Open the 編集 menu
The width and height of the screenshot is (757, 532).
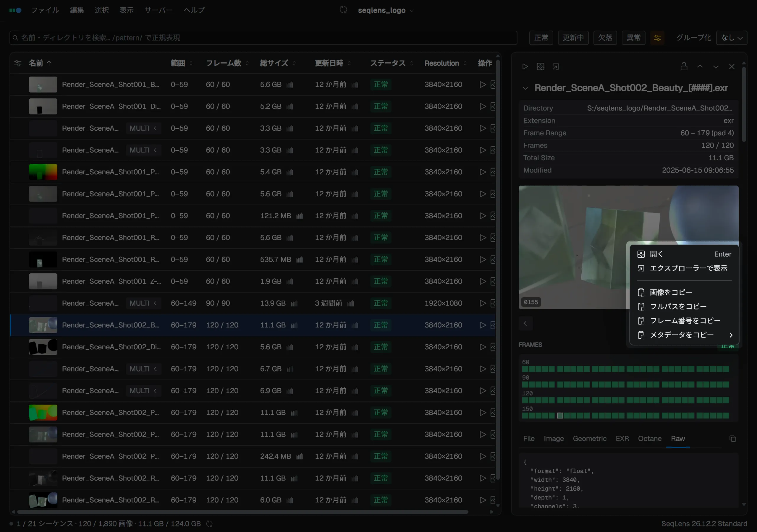(77, 10)
